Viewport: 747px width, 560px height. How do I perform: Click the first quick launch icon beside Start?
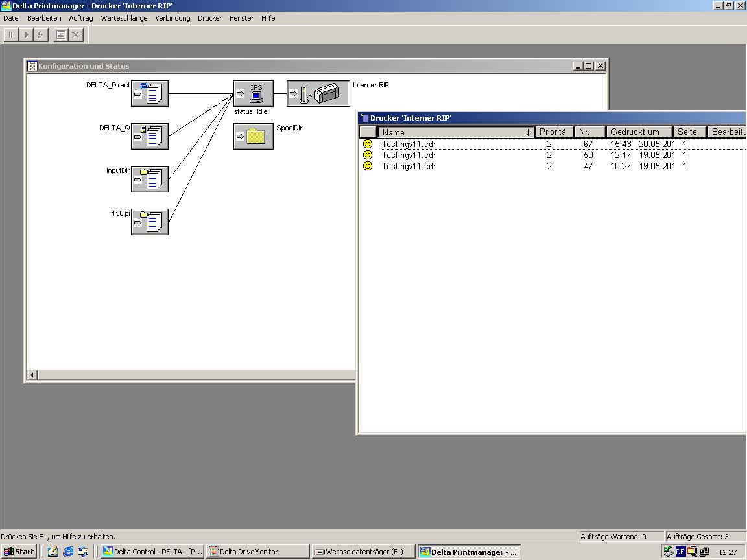coord(53,552)
